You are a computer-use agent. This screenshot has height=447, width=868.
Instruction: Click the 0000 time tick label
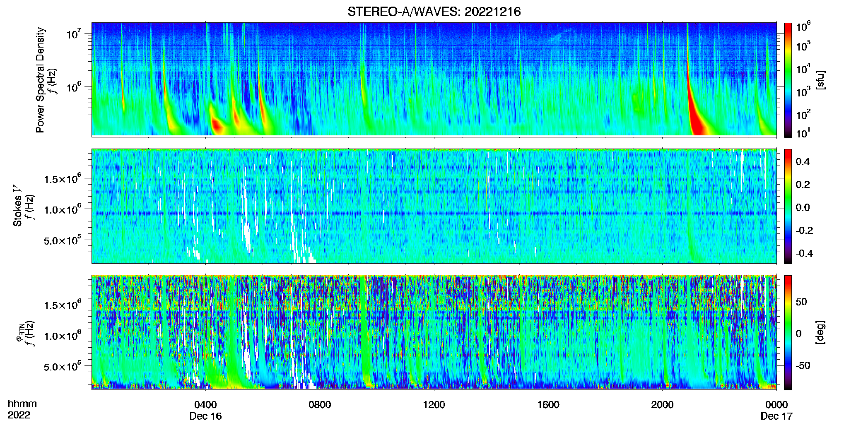(x=776, y=404)
